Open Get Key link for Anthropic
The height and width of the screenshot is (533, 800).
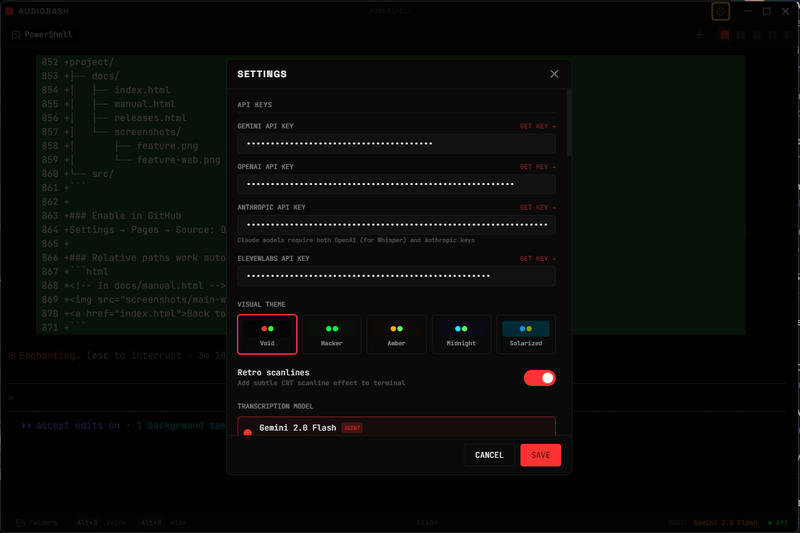pyautogui.click(x=538, y=208)
